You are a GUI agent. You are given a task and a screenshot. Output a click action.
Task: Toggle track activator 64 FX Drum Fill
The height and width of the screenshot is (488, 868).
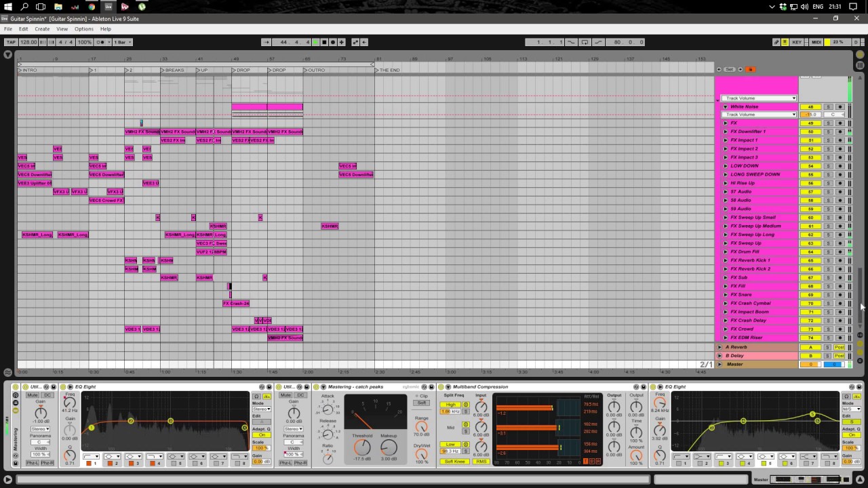click(810, 252)
